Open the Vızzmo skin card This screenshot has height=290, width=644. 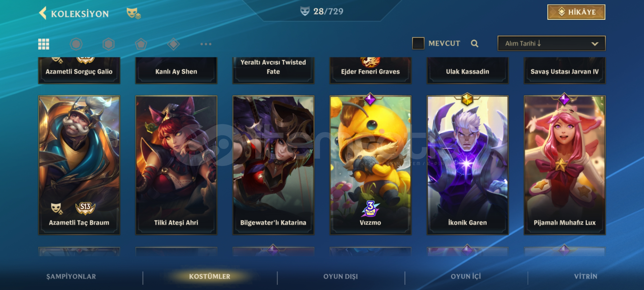tap(370, 165)
